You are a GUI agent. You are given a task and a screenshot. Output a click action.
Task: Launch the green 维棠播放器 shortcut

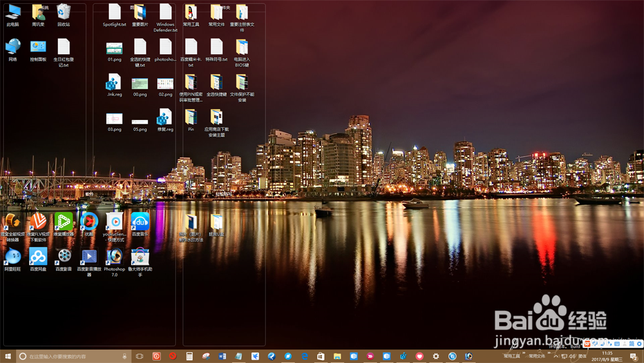pyautogui.click(x=64, y=224)
